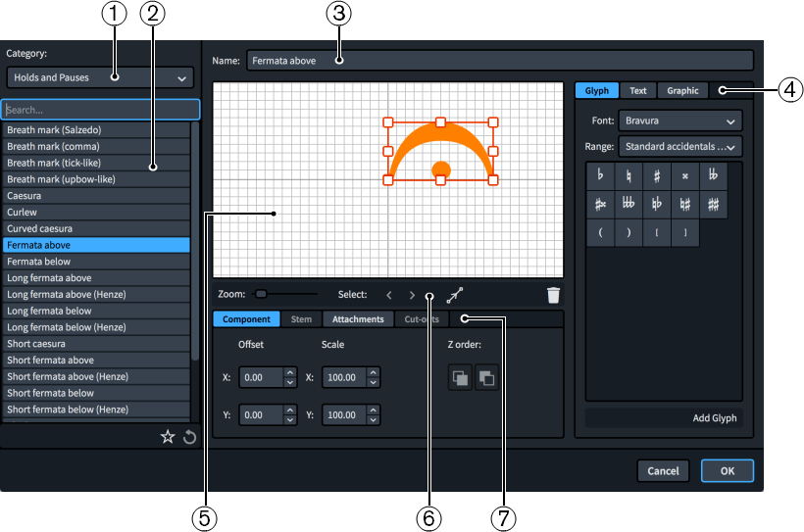Screen dimensions: 804x532
Task: Select the double sharp-sharp glyph
Action: coord(713,205)
